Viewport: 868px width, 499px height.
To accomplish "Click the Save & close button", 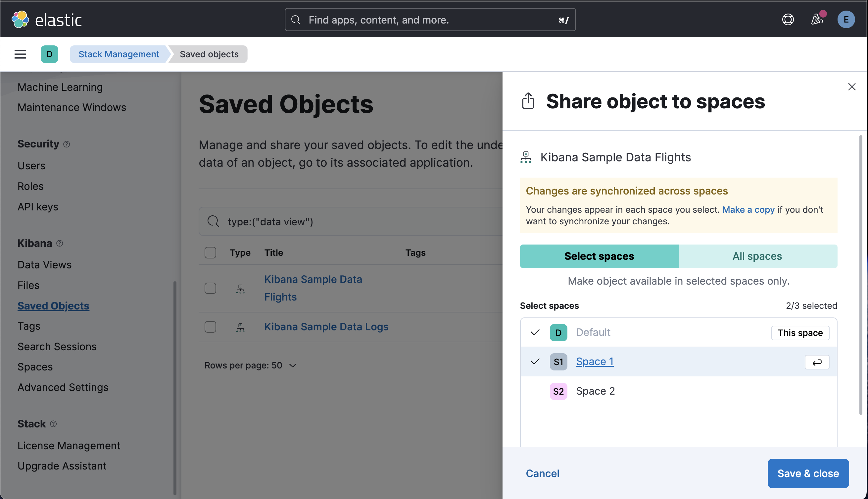I will 808,473.
